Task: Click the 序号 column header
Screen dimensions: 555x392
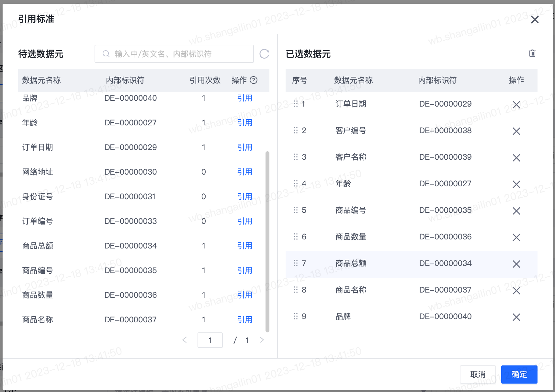Action: (300, 80)
